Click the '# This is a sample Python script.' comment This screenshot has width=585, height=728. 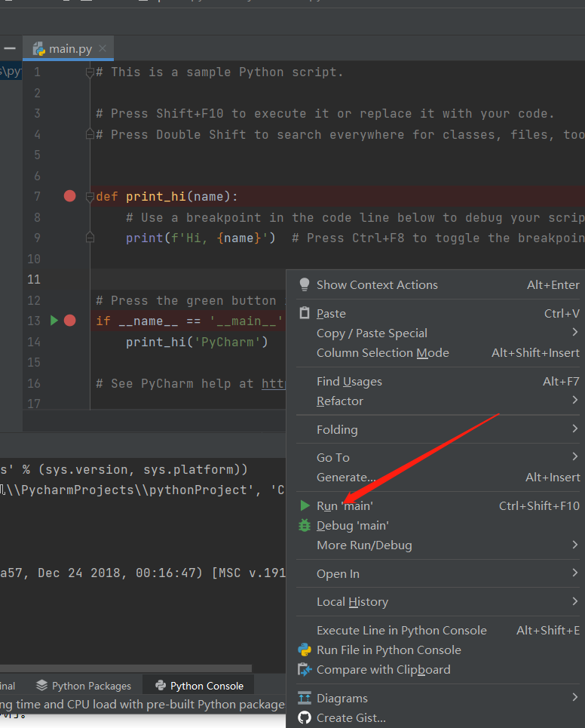tap(220, 72)
